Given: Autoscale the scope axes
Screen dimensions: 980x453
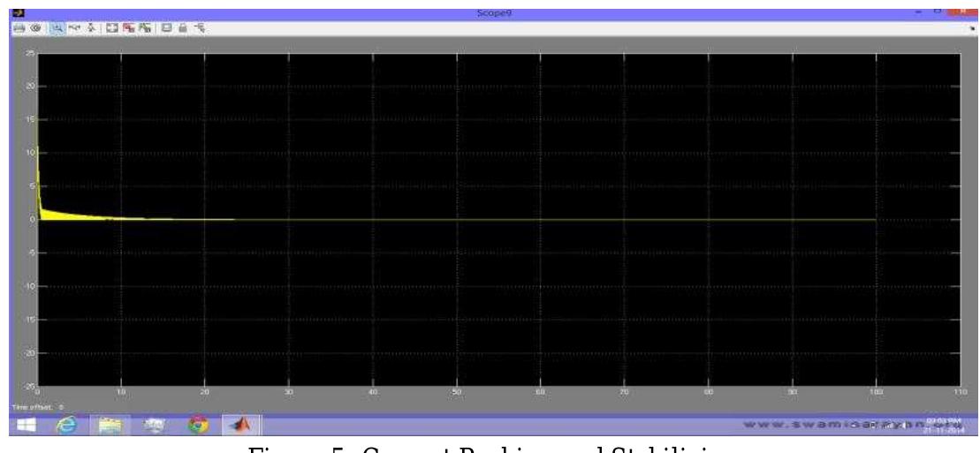Looking at the screenshot, I should point(112,29).
